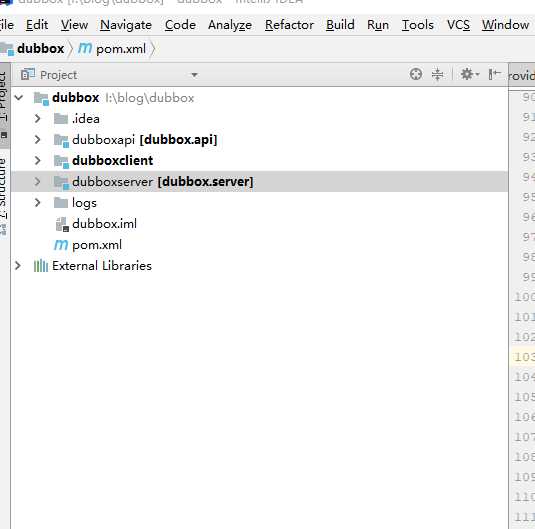This screenshot has height=529, width=535.
Task: Select pom.xml in project tree
Action: [x=259, y=245]
